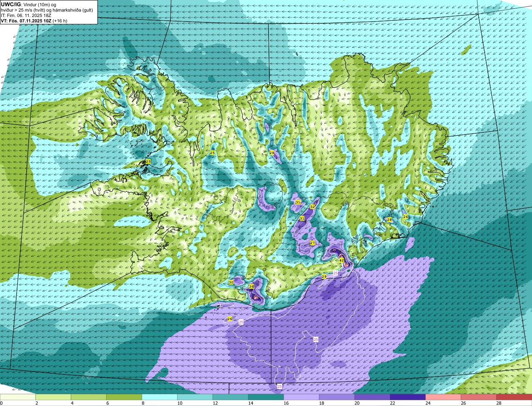The height and width of the screenshot is (406, 532).
Task: Click the 18–20 m/s light purple legend swatch
Action: 337,397
